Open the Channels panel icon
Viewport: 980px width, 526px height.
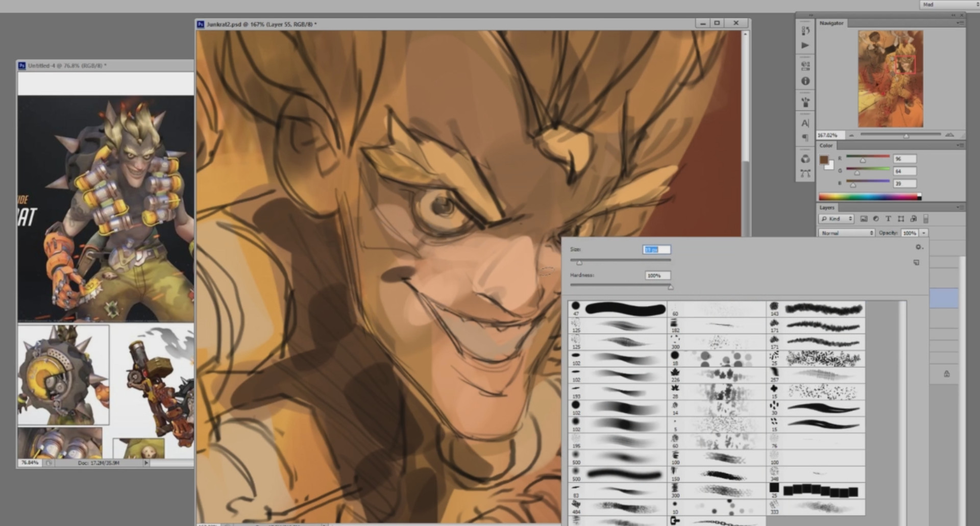[x=805, y=159]
